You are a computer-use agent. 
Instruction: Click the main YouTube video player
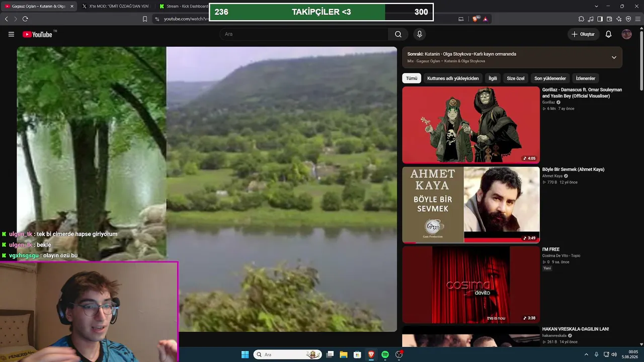point(207,189)
